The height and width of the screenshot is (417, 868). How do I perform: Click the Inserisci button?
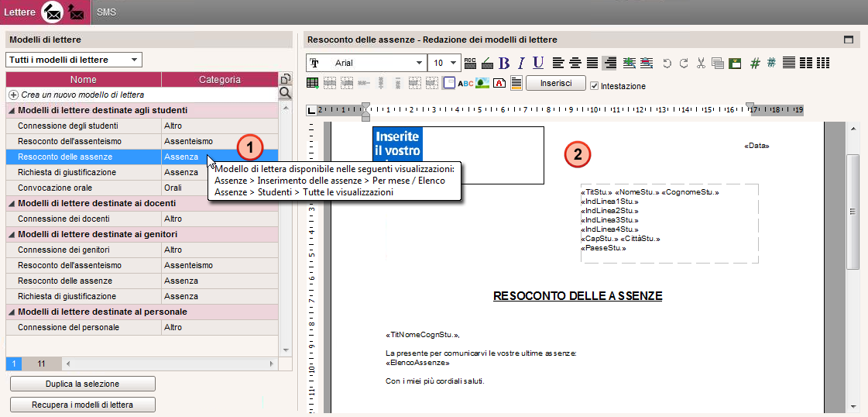[x=555, y=83]
